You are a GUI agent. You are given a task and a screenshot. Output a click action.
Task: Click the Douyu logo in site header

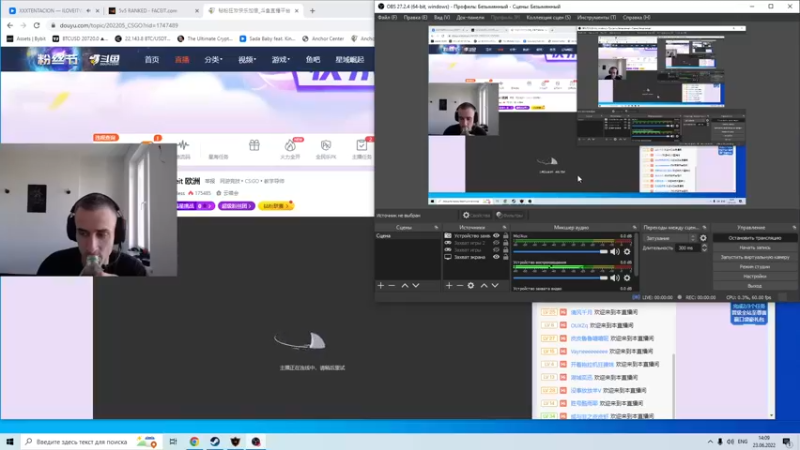105,60
